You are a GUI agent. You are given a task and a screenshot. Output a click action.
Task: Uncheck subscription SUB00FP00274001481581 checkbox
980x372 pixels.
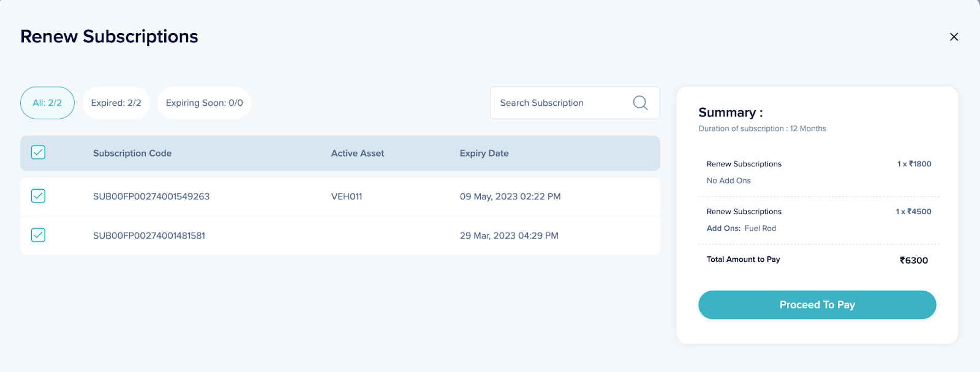[x=38, y=235]
